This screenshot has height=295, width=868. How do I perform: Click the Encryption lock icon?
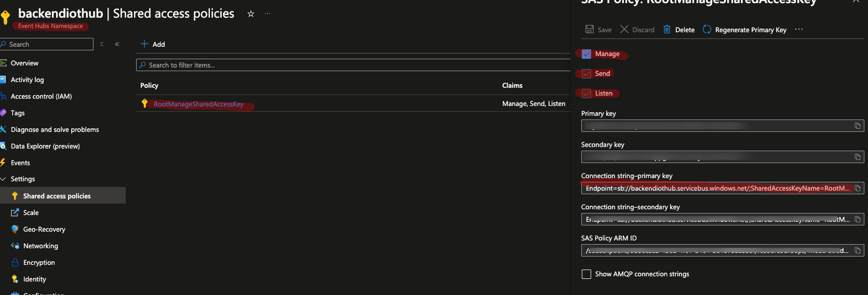pyautogui.click(x=15, y=262)
